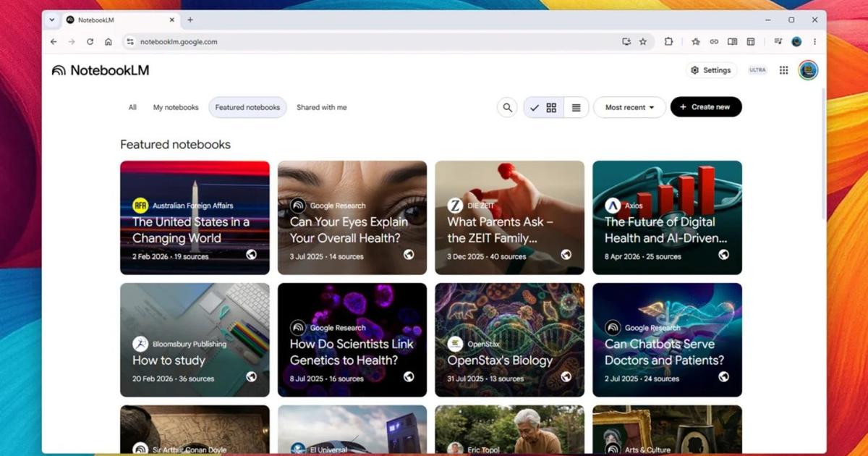This screenshot has width=868, height=456.
Task: Open a new tab with the plus button
Action: point(190,20)
